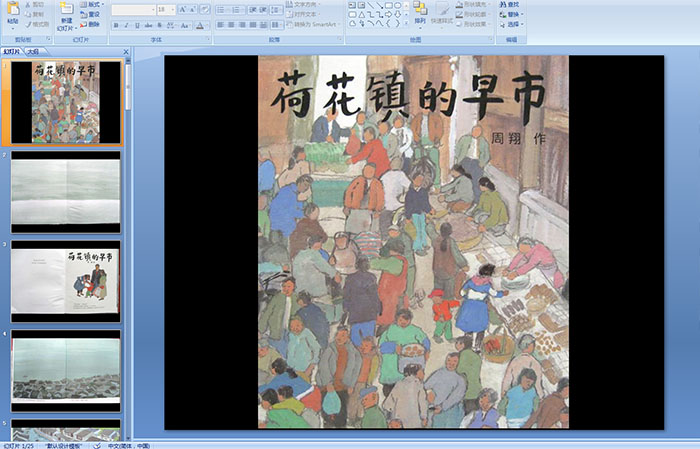Toggle Justify text alignment
This screenshot has height=449, width=700.
(253, 25)
